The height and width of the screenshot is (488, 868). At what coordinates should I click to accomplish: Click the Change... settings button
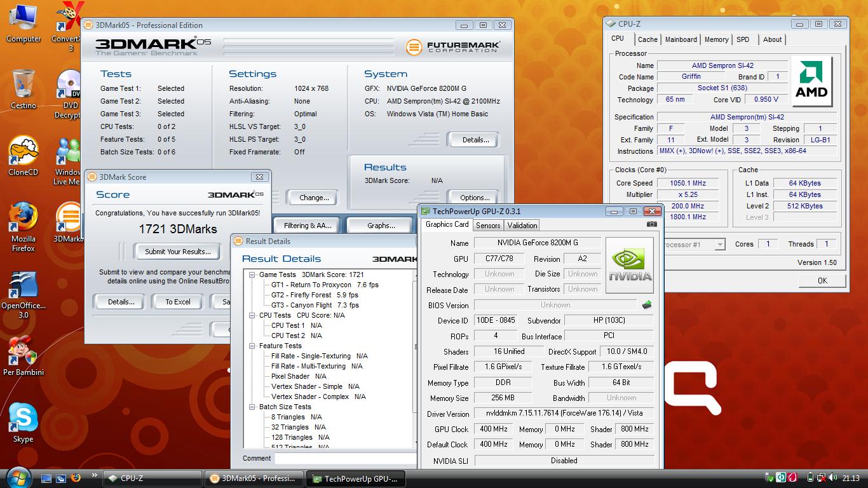(314, 198)
